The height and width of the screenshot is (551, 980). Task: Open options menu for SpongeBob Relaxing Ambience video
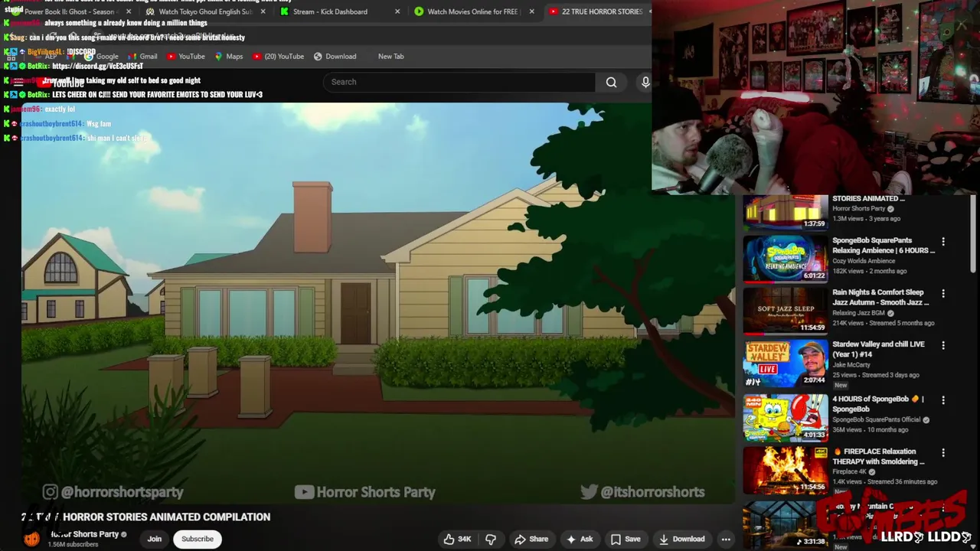tap(943, 241)
